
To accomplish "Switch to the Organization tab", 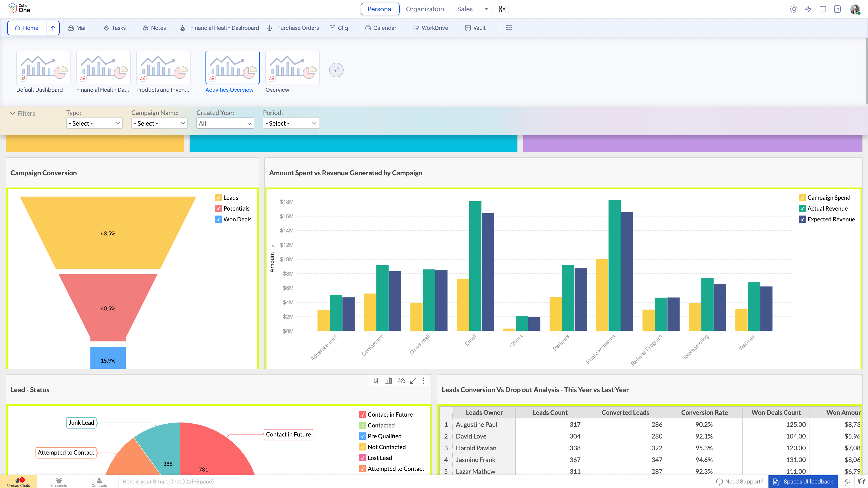I will [x=425, y=9].
